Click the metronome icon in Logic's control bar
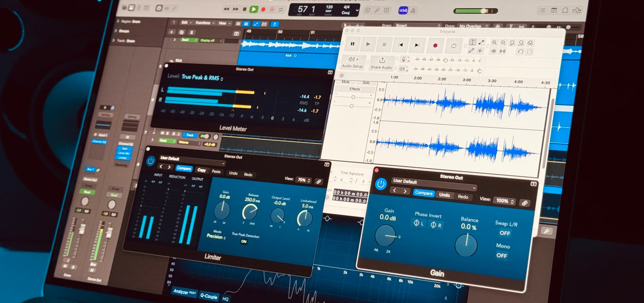This screenshot has height=303, width=644. click(412, 10)
